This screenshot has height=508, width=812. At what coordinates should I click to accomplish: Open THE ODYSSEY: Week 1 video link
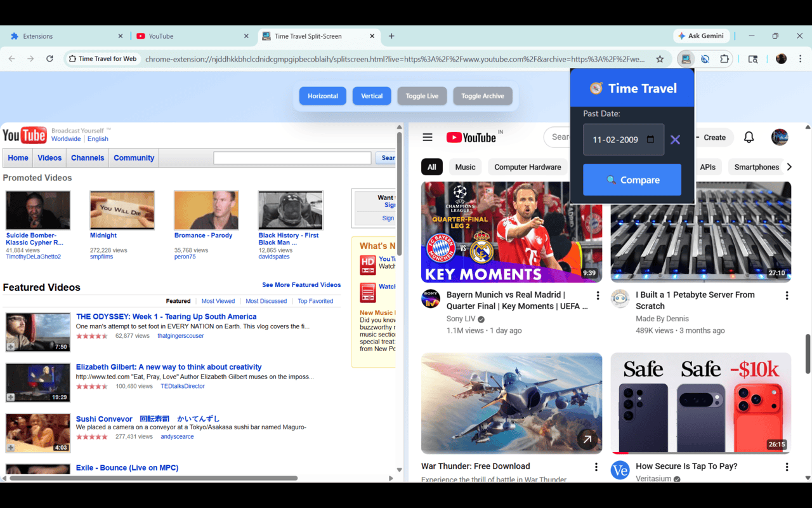[166, 316]
